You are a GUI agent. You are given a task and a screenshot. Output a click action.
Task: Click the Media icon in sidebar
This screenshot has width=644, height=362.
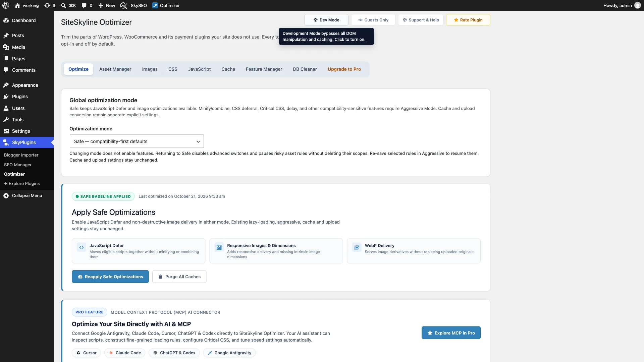6,47
